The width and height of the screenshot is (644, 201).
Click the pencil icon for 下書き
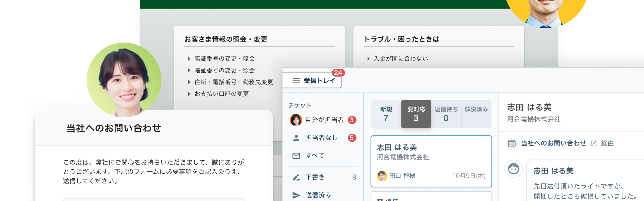(x=296, y=177)
